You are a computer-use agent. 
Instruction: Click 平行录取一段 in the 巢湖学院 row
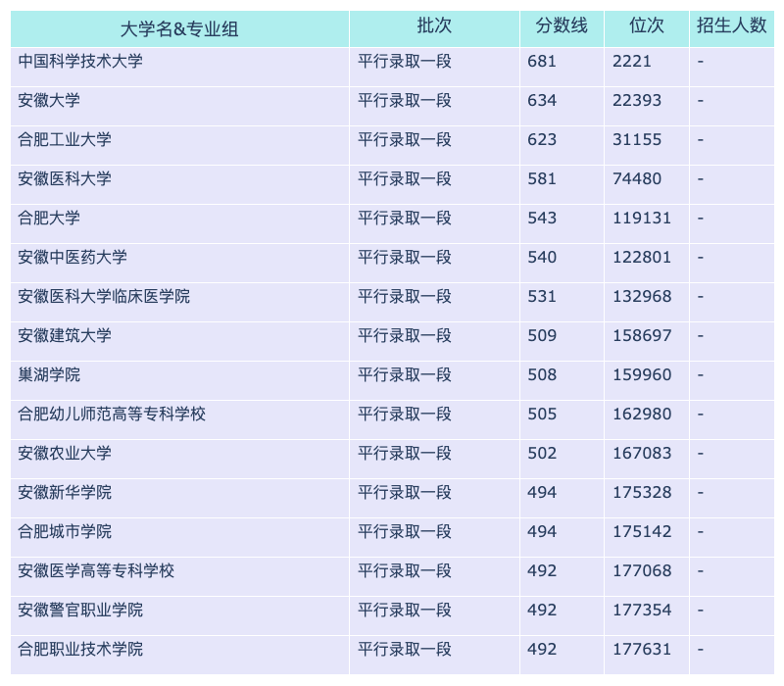pyautogui.click(x=405, y=374)
